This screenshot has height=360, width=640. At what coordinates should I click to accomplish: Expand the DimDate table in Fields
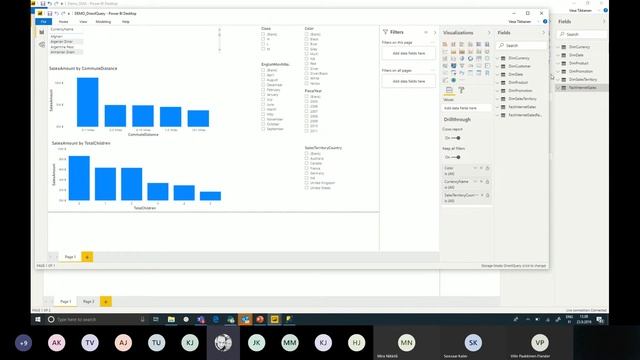[x=498, y=74]
